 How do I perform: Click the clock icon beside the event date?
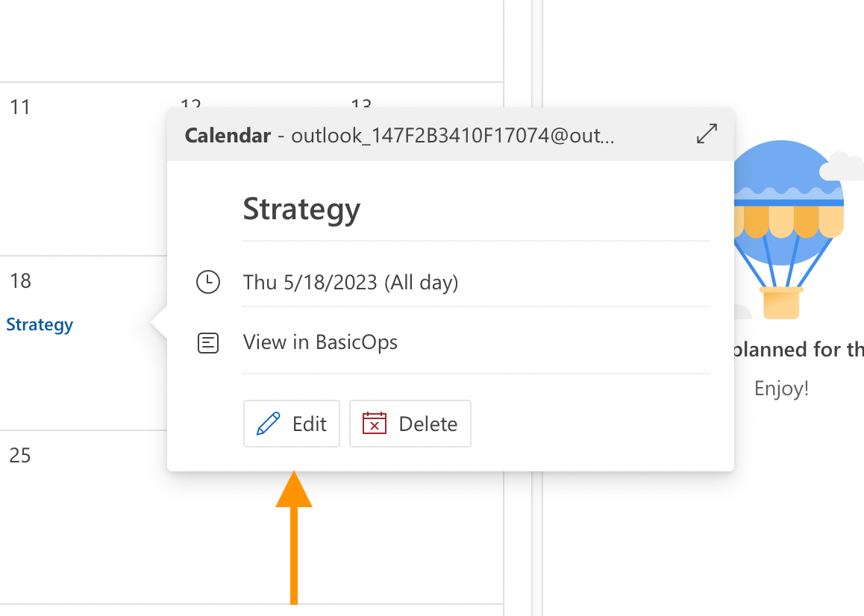coord(208,283)
